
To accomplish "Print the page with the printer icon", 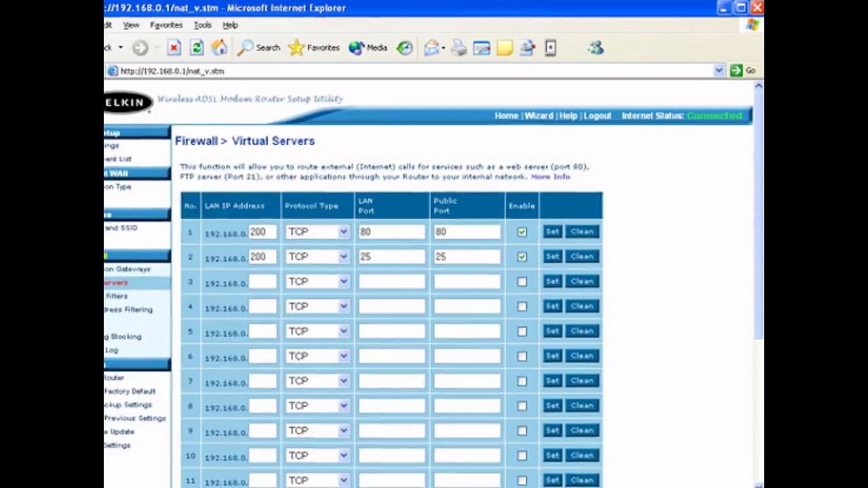I will coord(459,47).
